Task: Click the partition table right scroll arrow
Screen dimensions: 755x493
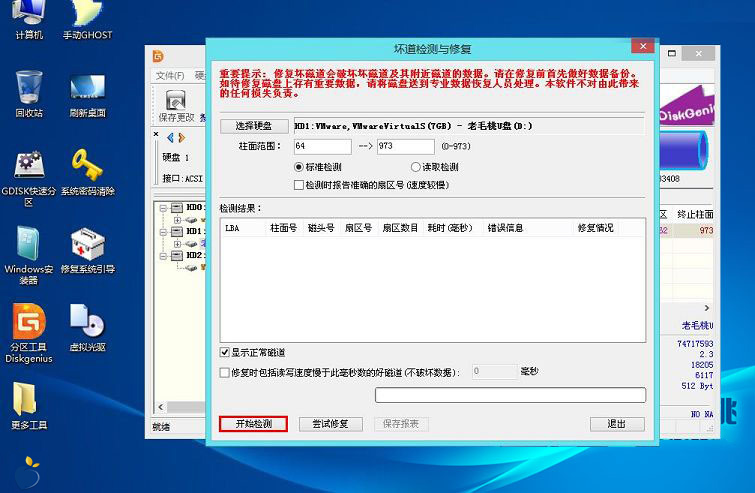Action: tap(707, 308)
